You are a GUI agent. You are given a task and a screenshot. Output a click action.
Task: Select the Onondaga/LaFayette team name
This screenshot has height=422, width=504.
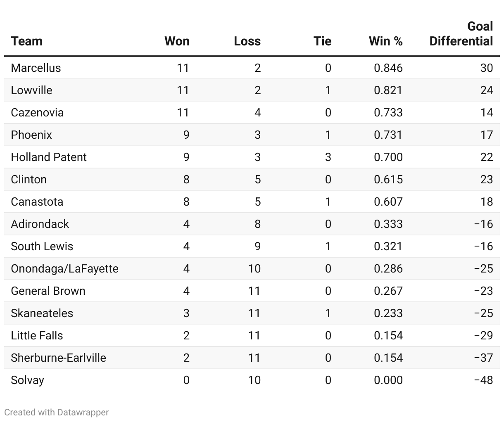(x=65, y=269)
